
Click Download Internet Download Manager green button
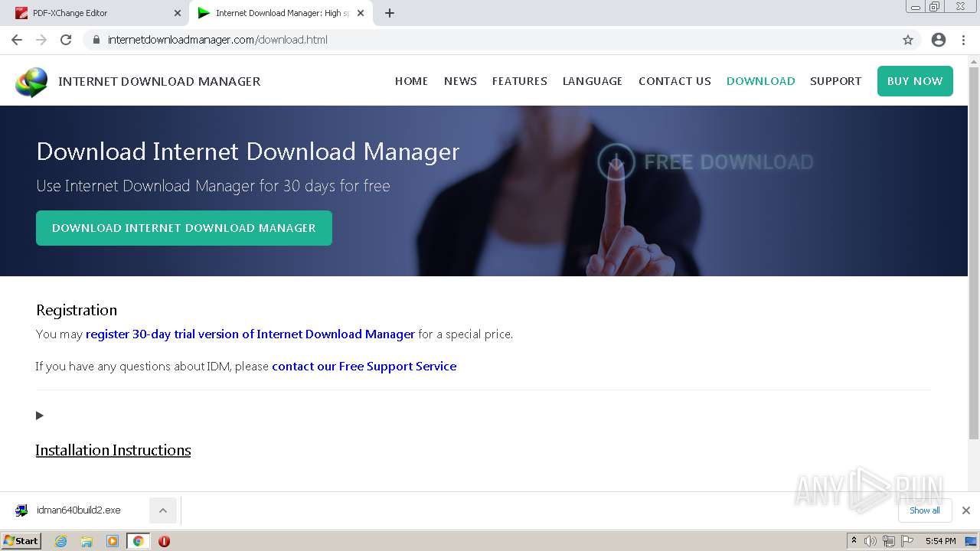[184, 228]
